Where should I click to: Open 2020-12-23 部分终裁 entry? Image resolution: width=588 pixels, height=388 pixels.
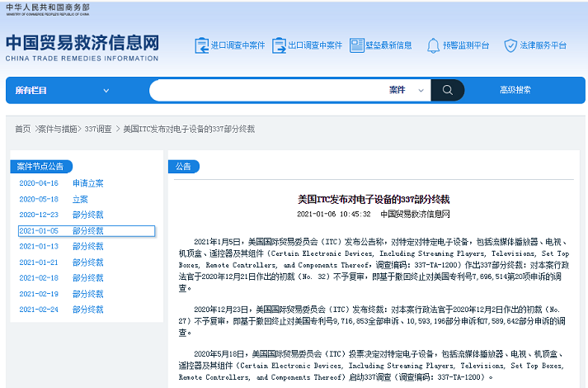tap(62, 215)
